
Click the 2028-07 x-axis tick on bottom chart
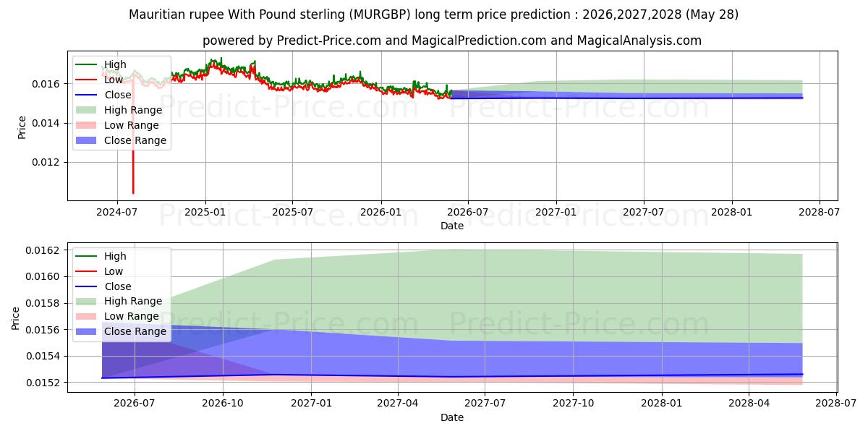pyautogui.click(x=835, y=404)
